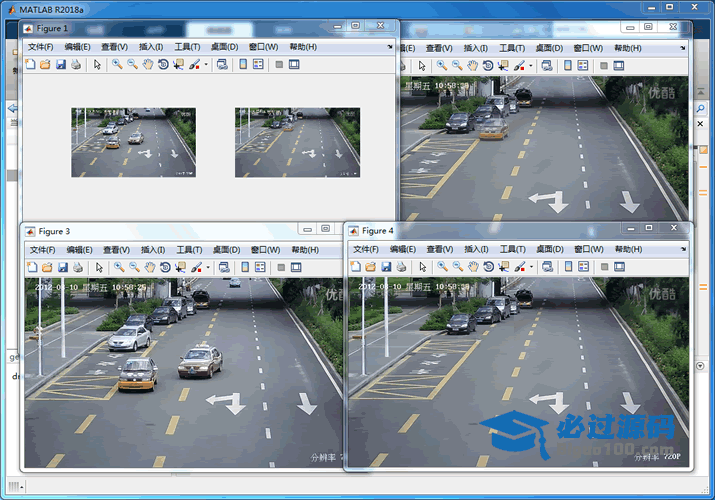This screenshot has height=500, width=715.
Task: Toggle Zoom In mode in Figure 1
Action: point(117,64)
